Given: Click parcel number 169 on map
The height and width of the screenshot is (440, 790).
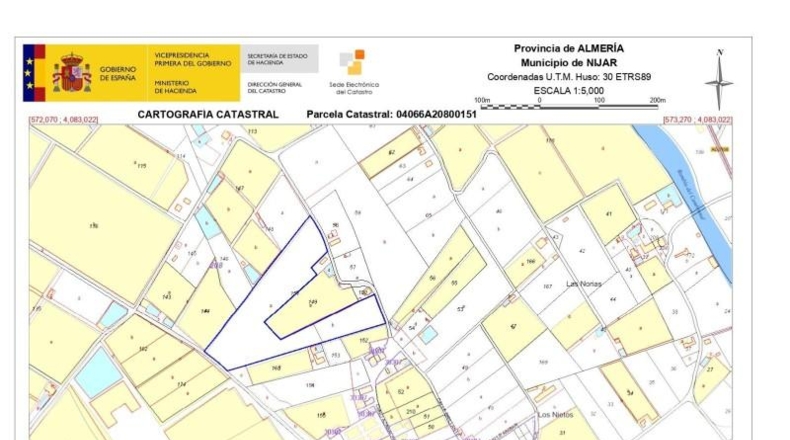Looking at the screenshot, I should [x=543, y=362].
